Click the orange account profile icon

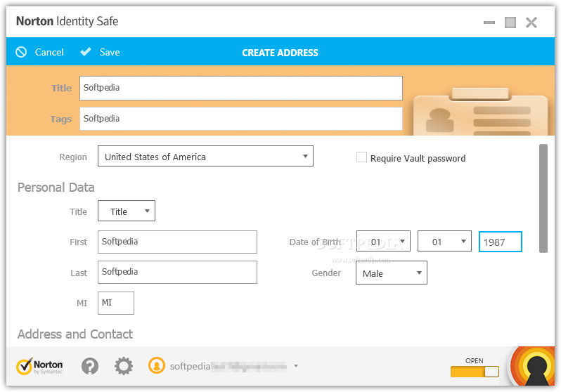[x=156, y=366]
